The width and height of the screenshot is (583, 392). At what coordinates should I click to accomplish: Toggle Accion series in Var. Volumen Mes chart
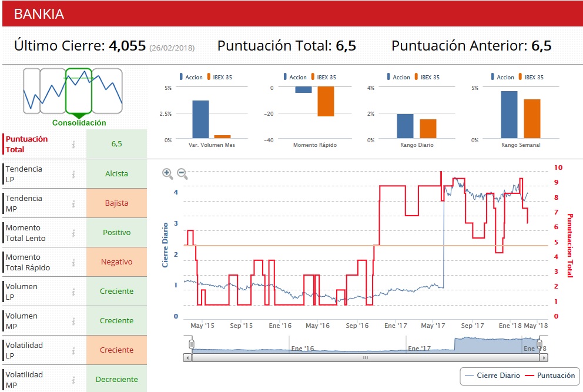point(191,77)
